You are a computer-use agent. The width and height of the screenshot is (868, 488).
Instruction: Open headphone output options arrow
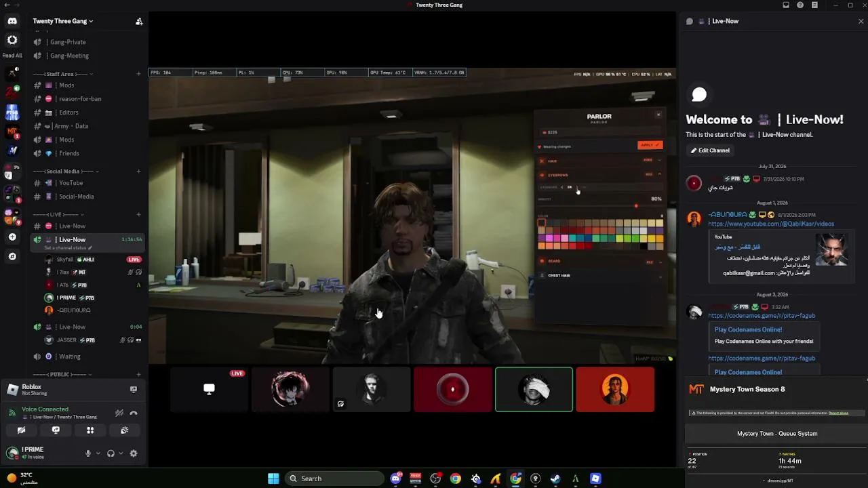coord(121,453)
